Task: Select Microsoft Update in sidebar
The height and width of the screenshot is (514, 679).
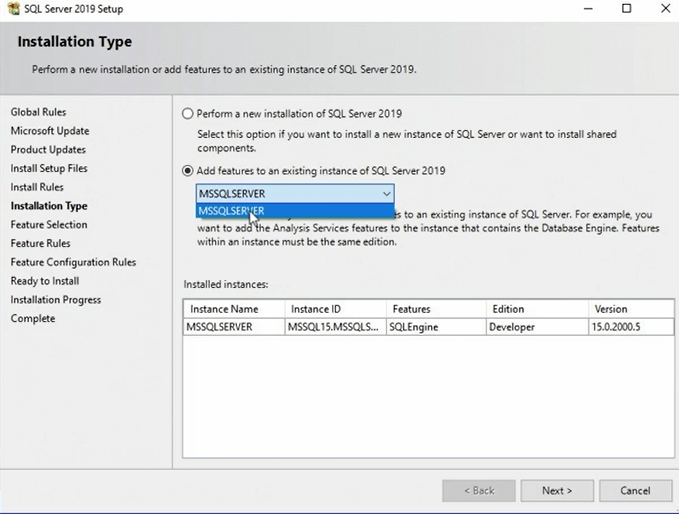Action: click(50, 131)
